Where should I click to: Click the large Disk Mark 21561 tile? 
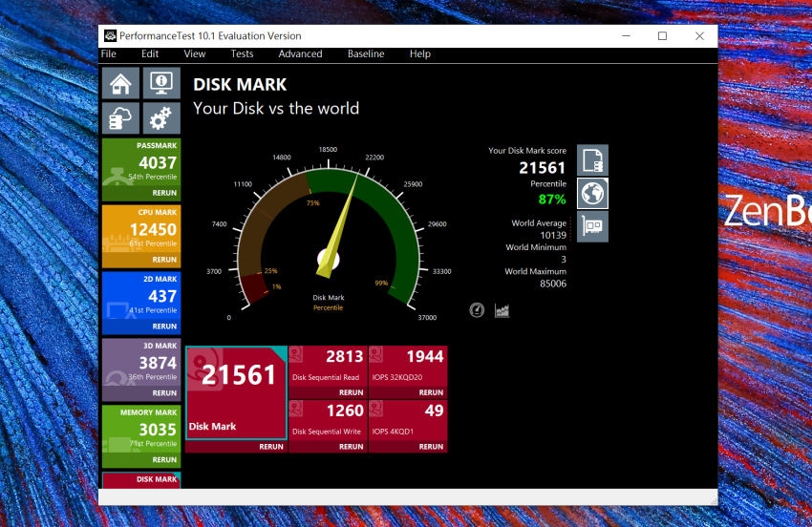point(236,392)
